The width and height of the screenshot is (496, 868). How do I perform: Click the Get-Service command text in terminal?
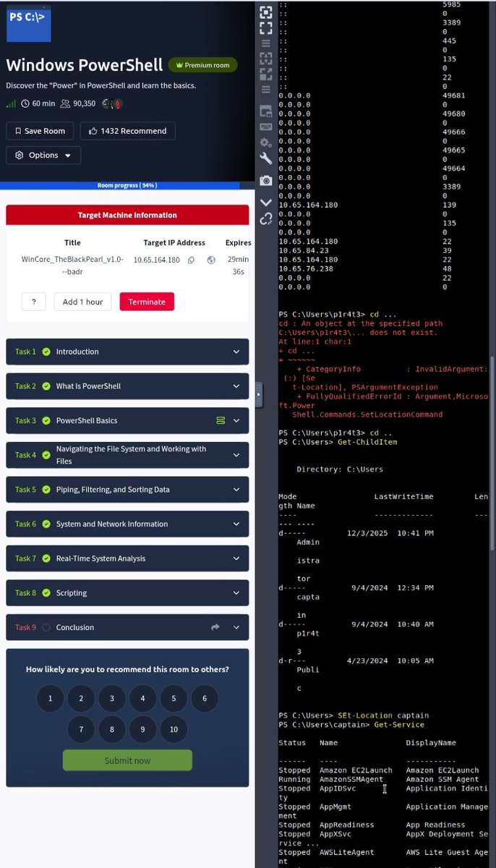[x=399, y=724]
